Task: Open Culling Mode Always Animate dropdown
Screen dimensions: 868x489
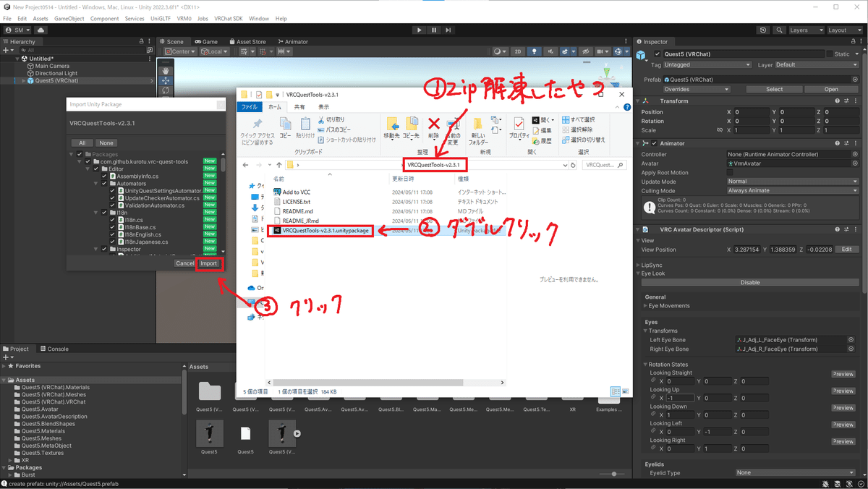Action: (x=793, y=190)
